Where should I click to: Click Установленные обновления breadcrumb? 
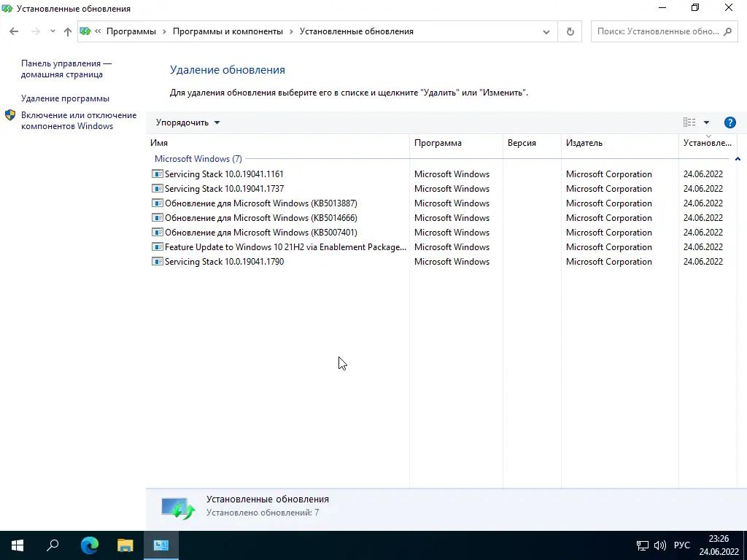(x=356, y=31)
